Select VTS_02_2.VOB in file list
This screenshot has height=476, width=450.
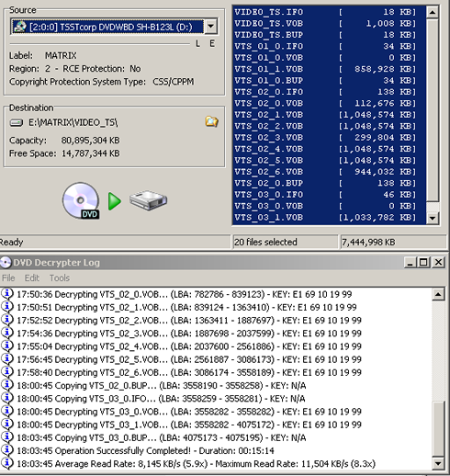coord(329,126)
